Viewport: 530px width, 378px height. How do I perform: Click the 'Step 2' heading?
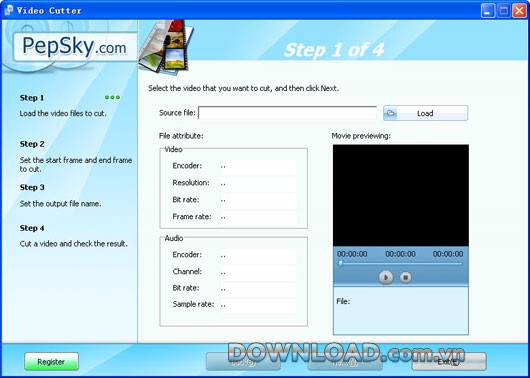32,144
